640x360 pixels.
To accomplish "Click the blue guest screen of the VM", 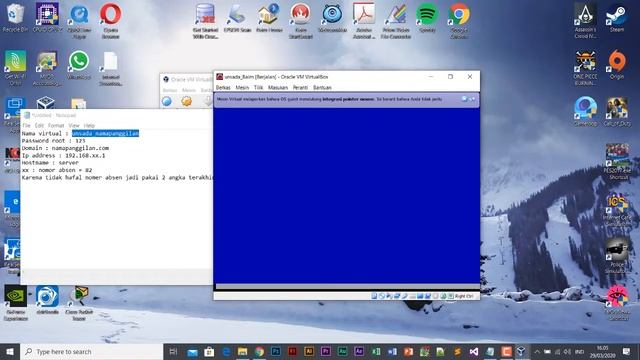I will click(x=347, y=196).
